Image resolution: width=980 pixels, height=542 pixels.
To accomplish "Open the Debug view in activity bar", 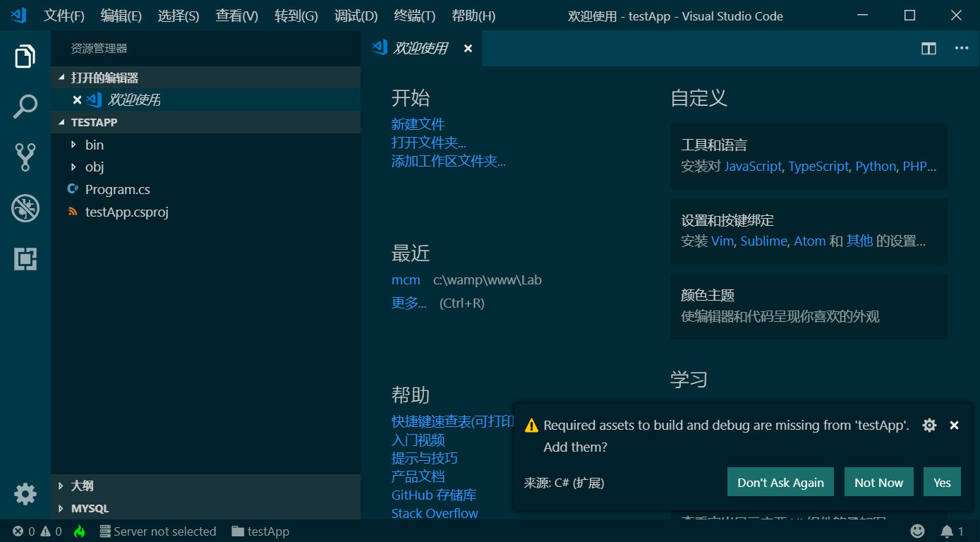I will click(x=25, y=208).
